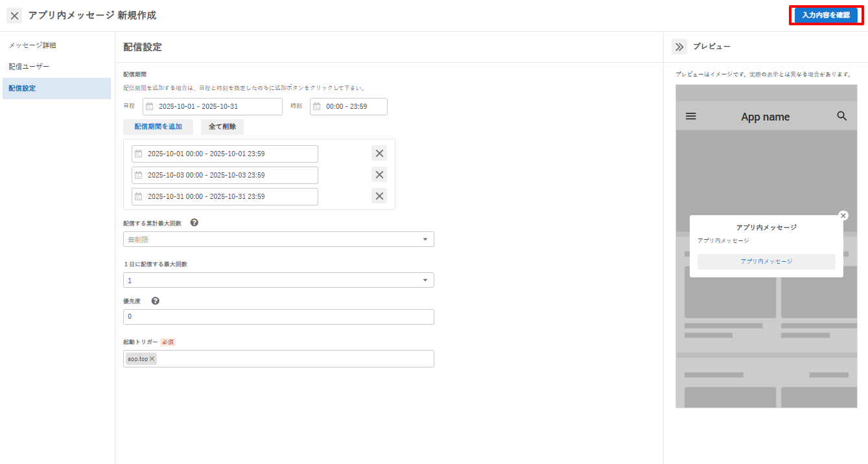
Task: Collapse the プレビュー panel
Action: 679,47
